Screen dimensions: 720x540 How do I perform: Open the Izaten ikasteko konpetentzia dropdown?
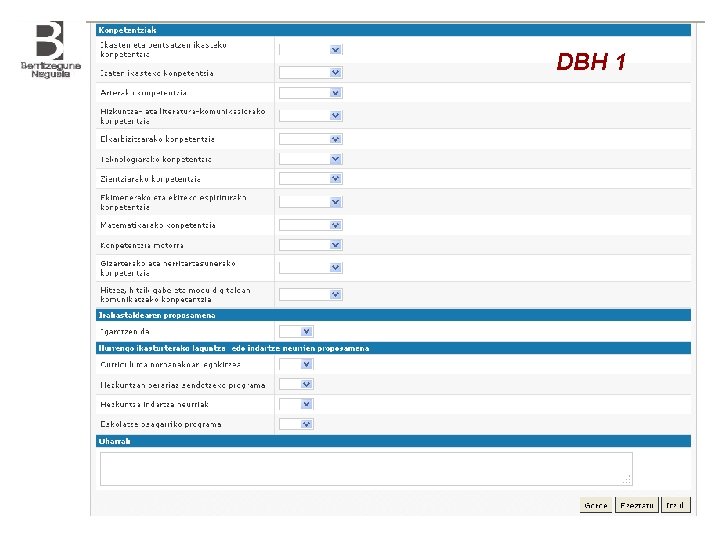(x=311, y=73)
